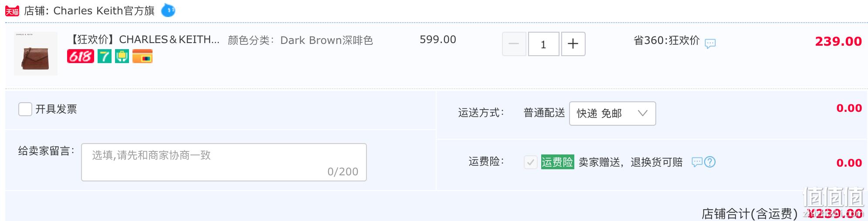The height and width of the screenshot is (221, 868).
Task: Click the green 运费险 label tag
Action: pyautogui.click(x=557, y=162)
